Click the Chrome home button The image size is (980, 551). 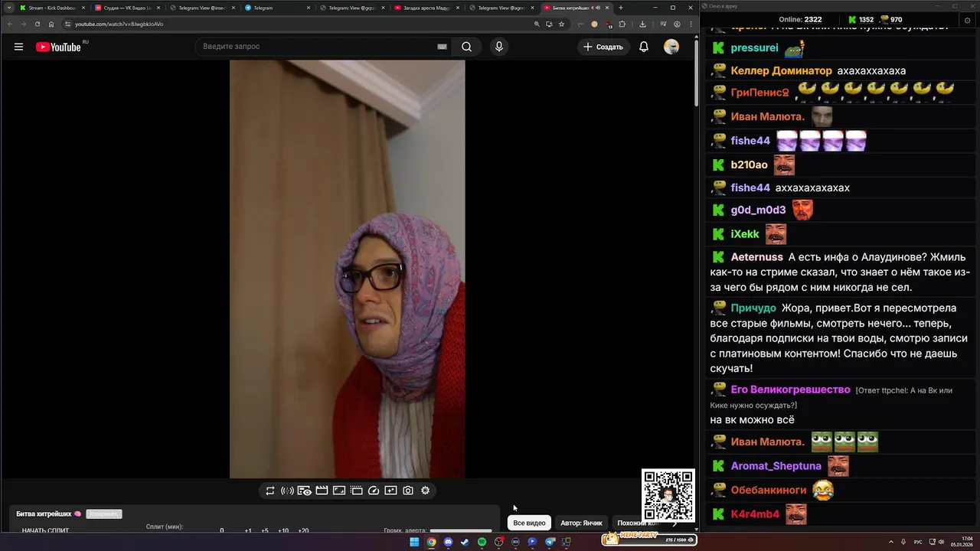(51, 24)
